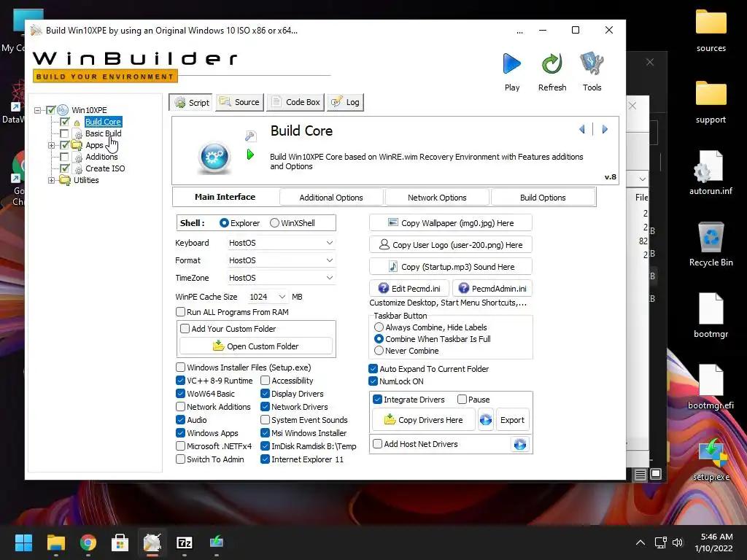Run the Build Core script green arrow
Screen dimensions: 747x560
251,155
